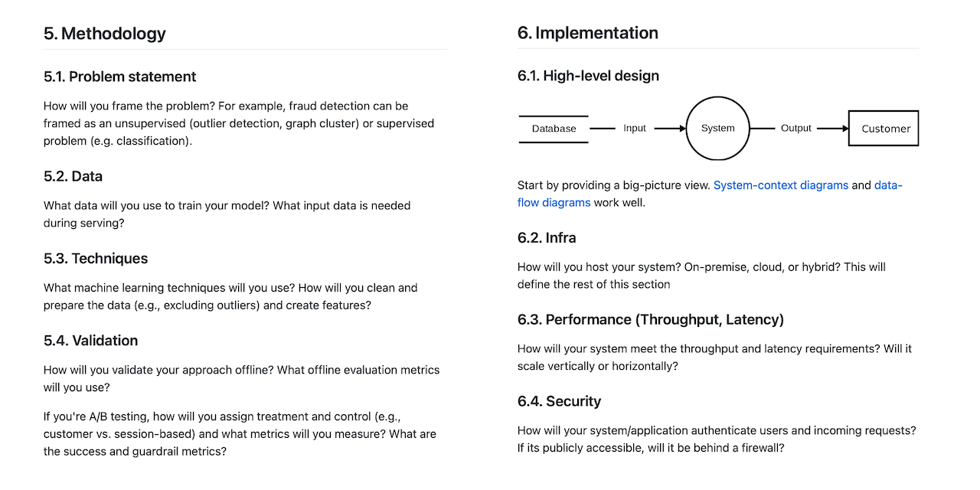Click the 5. Methodology heading
This screenshot has height=490, width=980.
pos(104,34)
